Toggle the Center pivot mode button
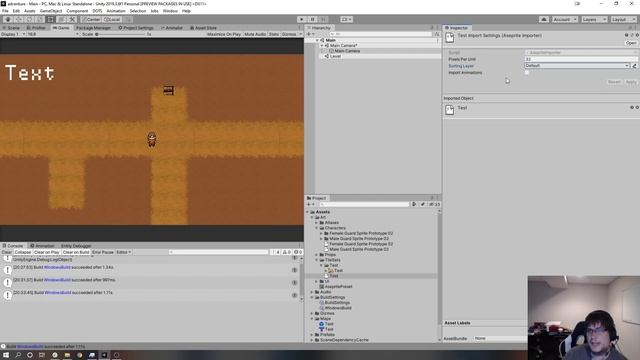 pos(91,19)
